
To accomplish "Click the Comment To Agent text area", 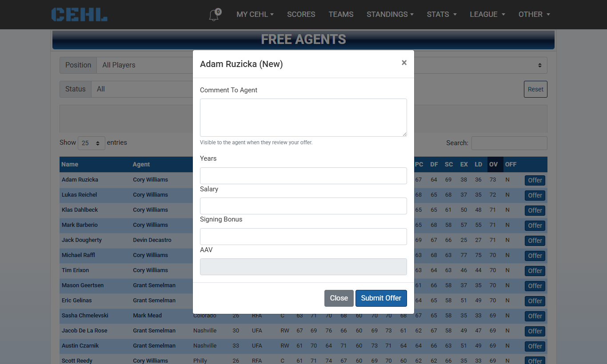I will point(303,118).
